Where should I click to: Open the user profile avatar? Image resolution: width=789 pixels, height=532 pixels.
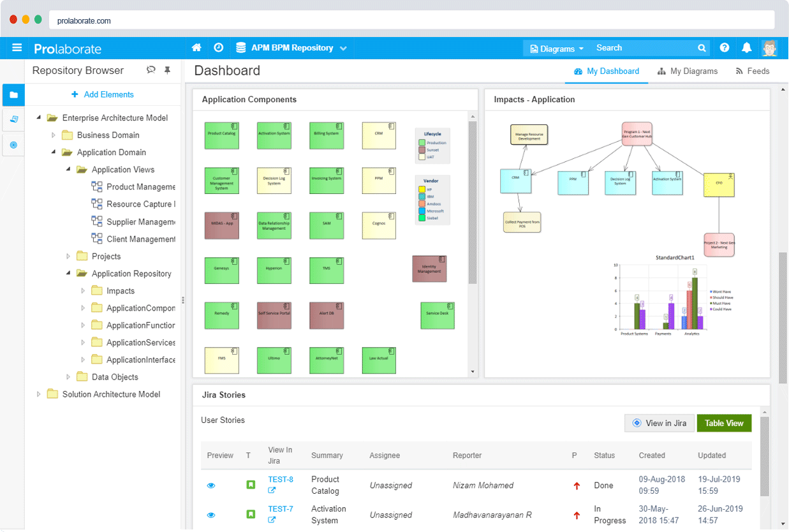coord(770,48)
